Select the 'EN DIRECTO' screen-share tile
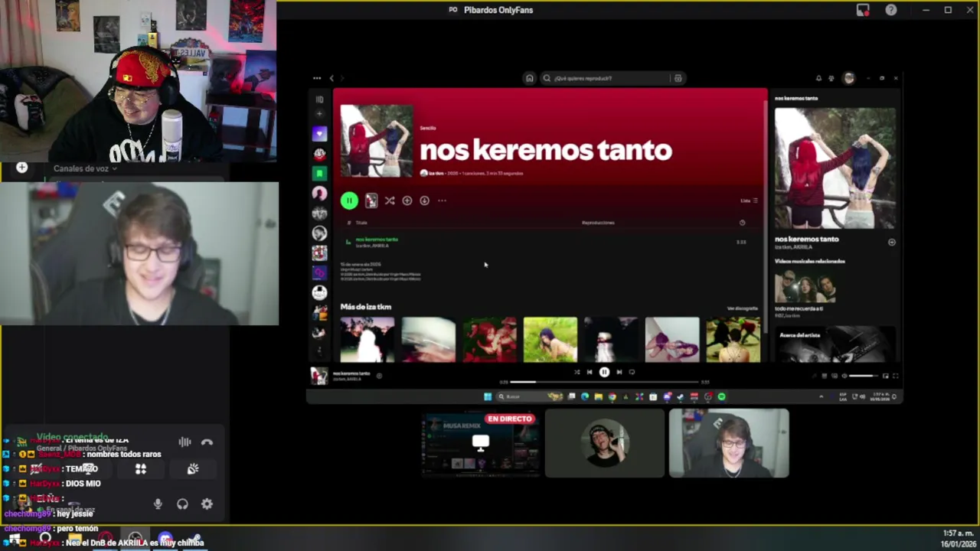 pos(480,443)
